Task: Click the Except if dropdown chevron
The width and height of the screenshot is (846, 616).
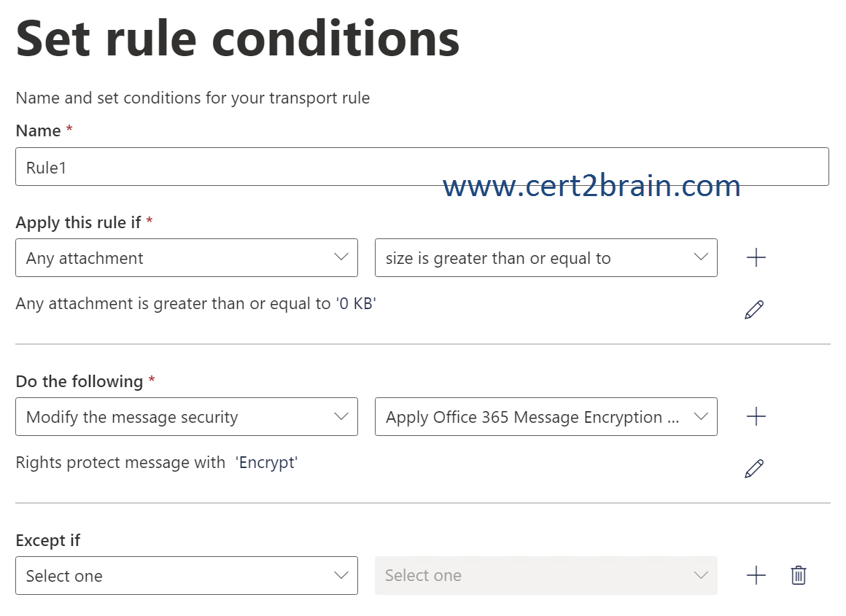Action: click(341, 576)
